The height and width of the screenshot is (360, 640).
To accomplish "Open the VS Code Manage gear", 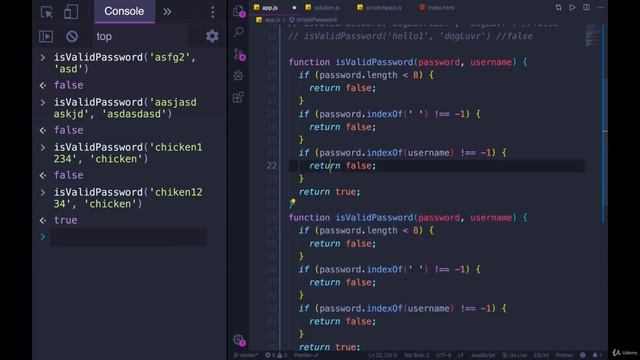I will 239,340.
